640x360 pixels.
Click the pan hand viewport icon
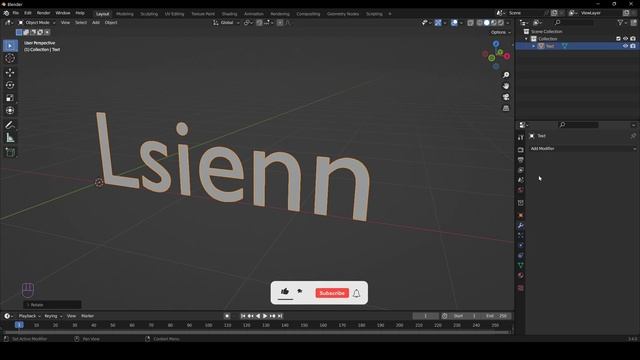click(x=506, y=86)
